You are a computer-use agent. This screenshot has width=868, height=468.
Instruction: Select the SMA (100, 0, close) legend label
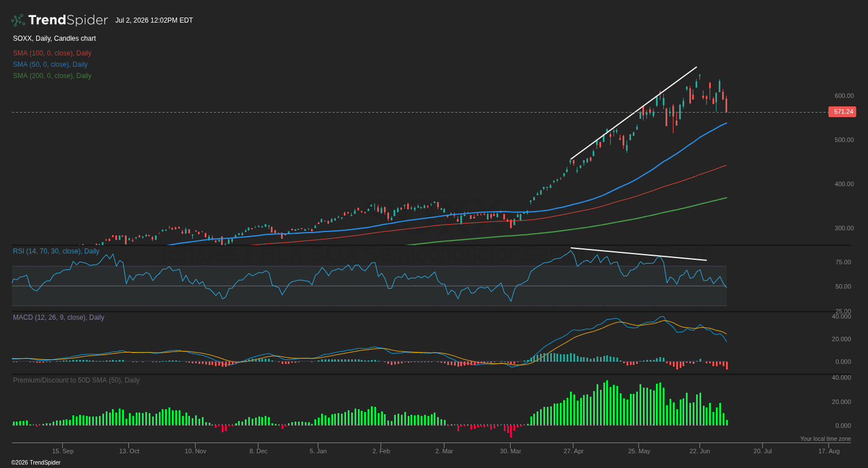(52, 53)
